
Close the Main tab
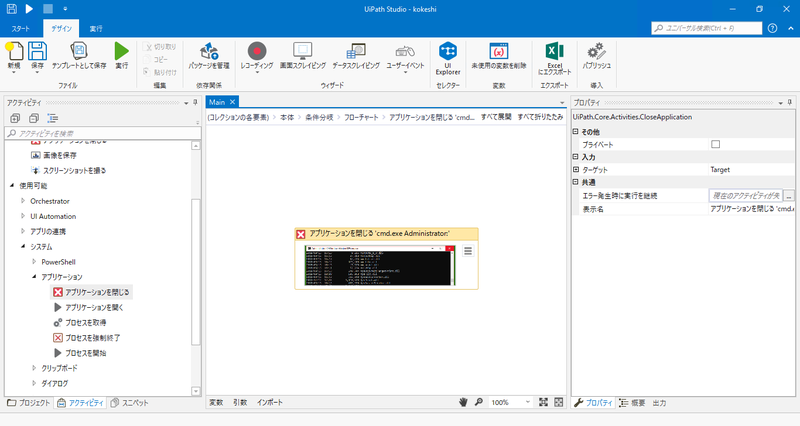point(232,102)
